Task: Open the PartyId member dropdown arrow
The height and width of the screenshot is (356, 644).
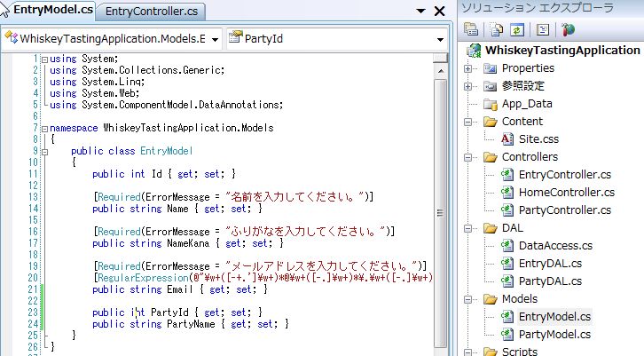Action: 440,39
